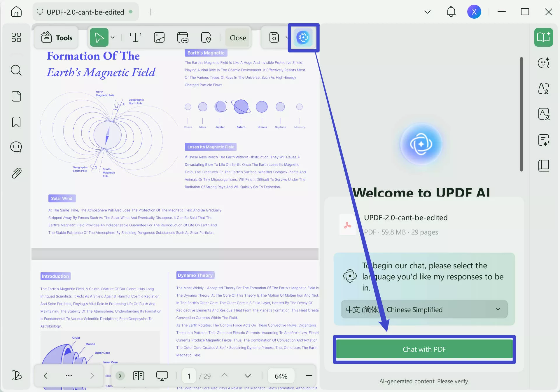Save the document using the save icon
The height and width of the screenshot is (392, 560).
tap(274, 37)
